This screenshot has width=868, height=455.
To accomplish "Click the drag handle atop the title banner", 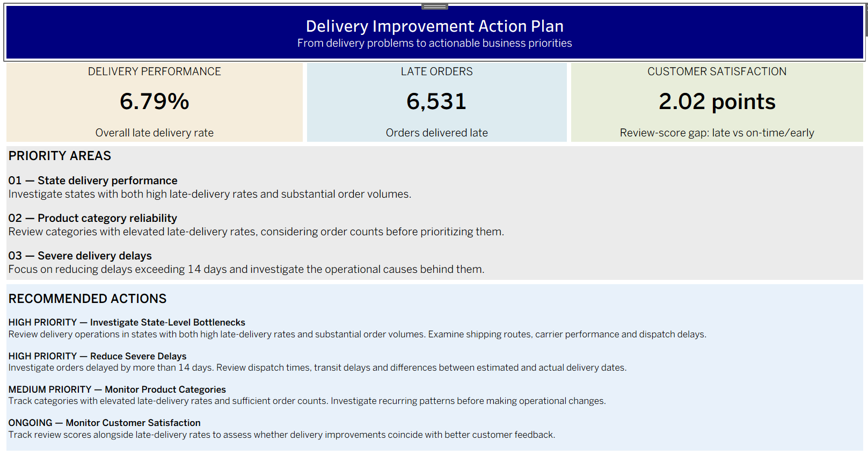I will [434, 6].
